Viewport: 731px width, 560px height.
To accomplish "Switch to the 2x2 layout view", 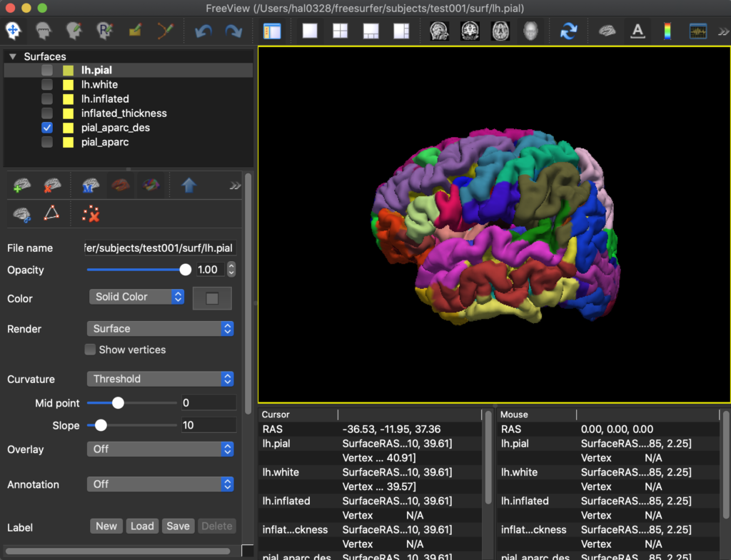I will coord(340,31).
